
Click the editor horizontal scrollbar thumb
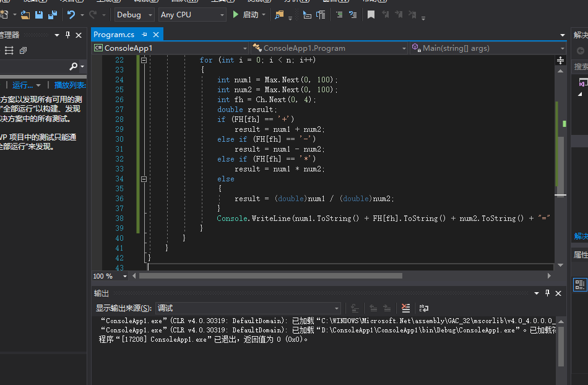click(270, 276)
